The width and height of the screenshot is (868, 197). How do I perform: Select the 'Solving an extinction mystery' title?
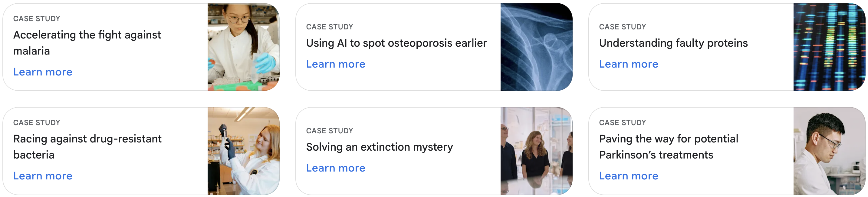tap(380, 147)
